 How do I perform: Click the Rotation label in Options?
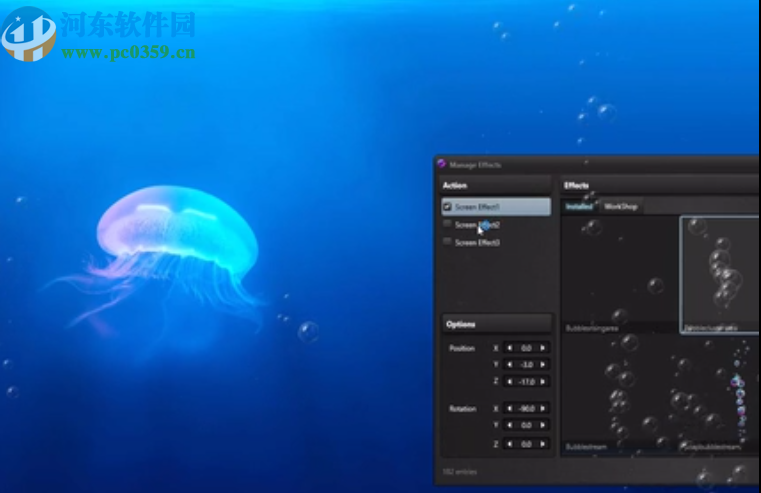[463, 409]
